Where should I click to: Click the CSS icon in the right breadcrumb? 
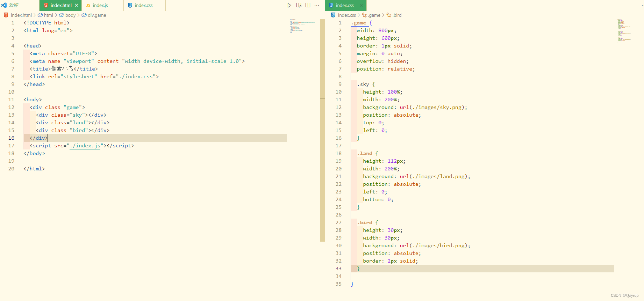click(x=333, y=15)
